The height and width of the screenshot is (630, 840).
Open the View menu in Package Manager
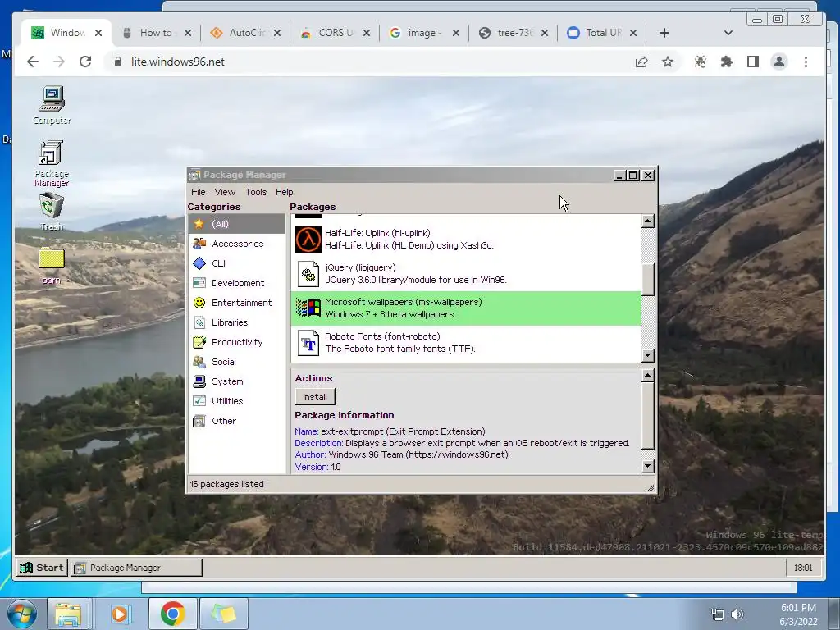click(x=225, y=192)
